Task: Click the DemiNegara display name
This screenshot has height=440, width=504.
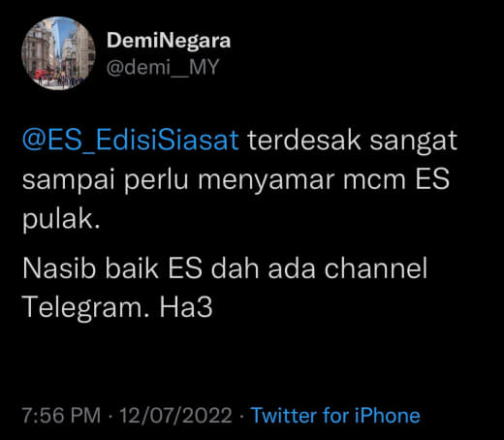Action: 169,41
